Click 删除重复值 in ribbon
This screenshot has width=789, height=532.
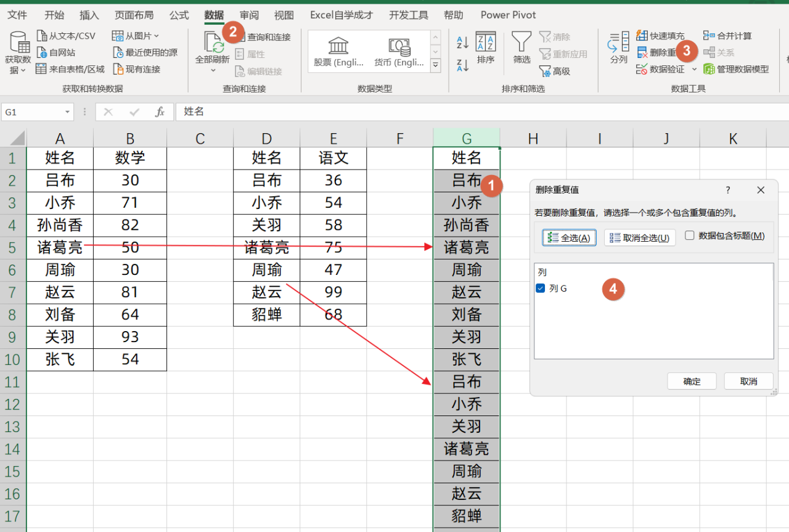point(656,52)
